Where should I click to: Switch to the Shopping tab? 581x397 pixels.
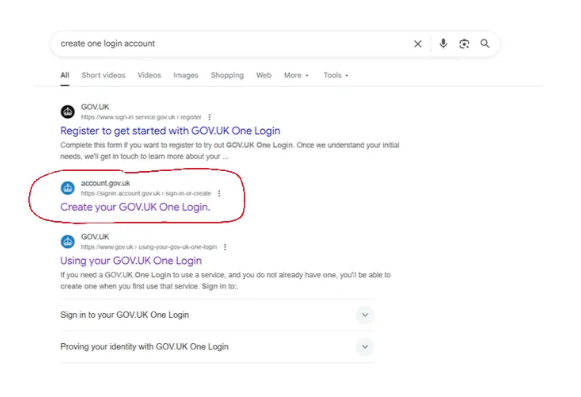[x=227, y=75]
